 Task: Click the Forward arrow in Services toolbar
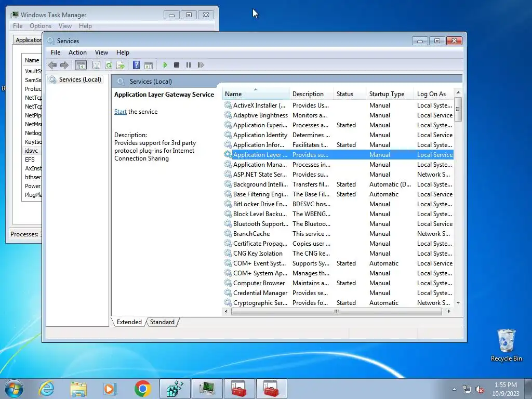click(64, 65)
